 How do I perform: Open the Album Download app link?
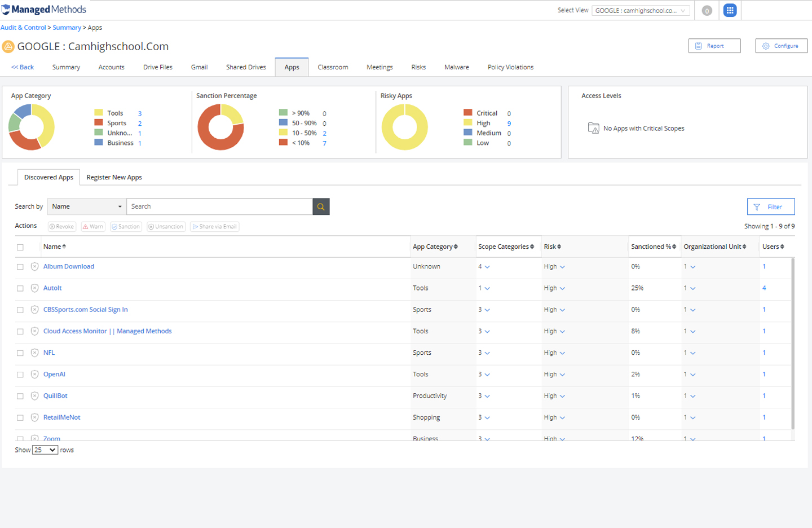(x=69, y=266)
